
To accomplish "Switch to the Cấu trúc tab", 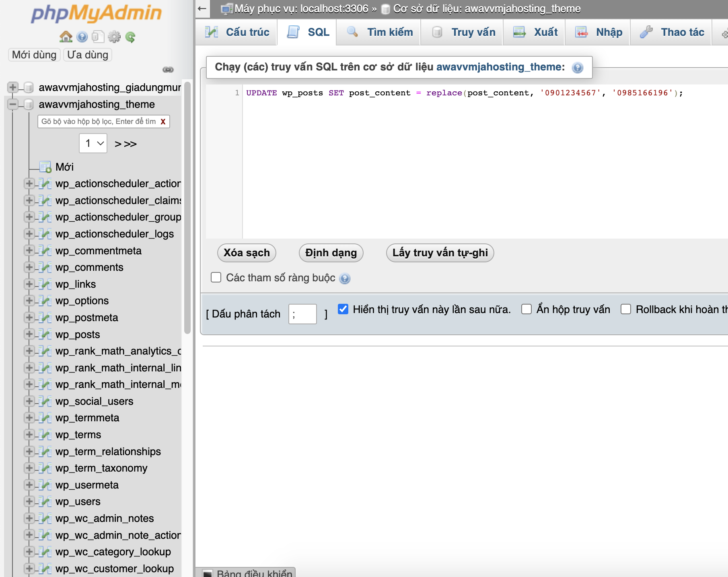I will pos(237,32).
